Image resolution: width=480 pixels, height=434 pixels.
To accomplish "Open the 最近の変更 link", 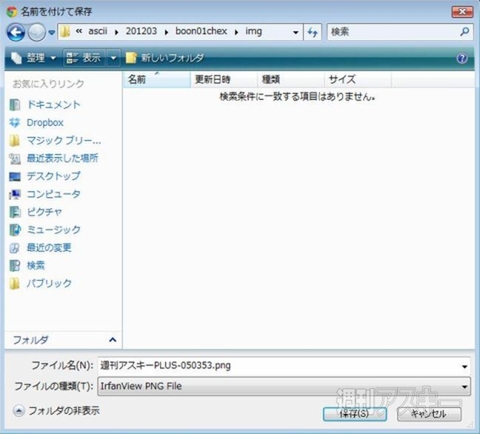I will click(x=49, y=248).
